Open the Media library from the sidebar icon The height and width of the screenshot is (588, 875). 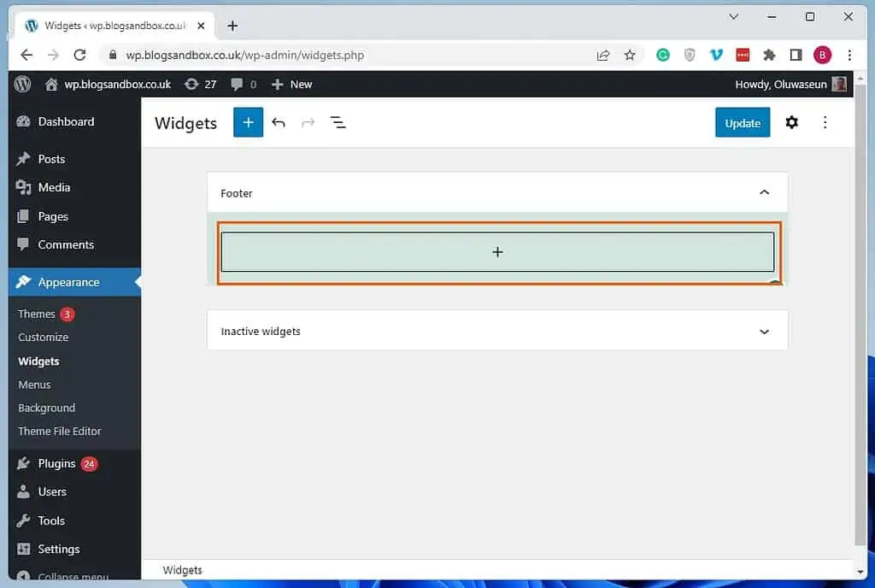[22, 187]
